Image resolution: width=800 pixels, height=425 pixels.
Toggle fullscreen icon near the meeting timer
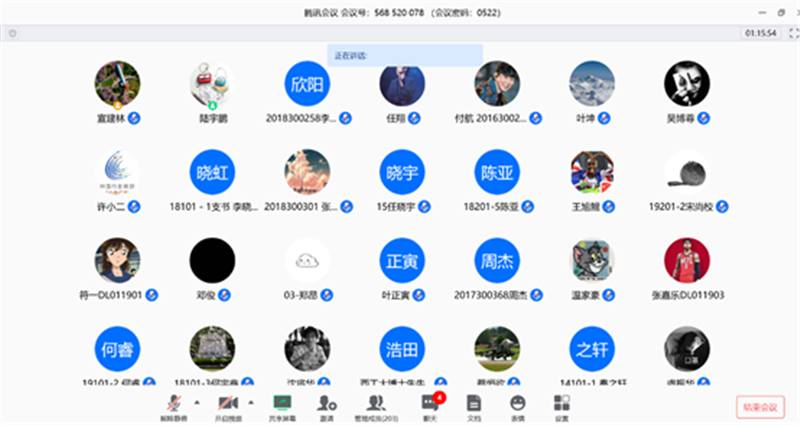793,34
